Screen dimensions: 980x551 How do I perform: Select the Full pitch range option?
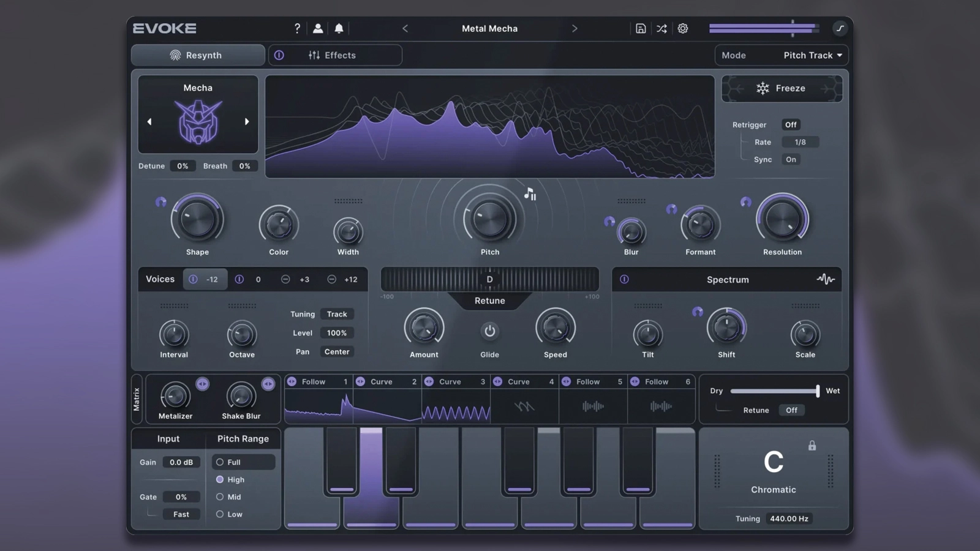click(x=220, y=462)
